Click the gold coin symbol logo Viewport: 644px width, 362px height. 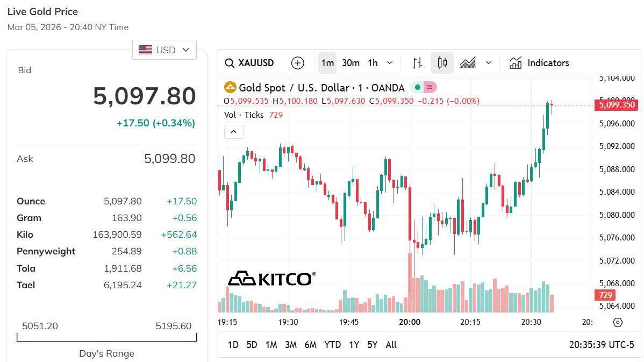(230, 88)
